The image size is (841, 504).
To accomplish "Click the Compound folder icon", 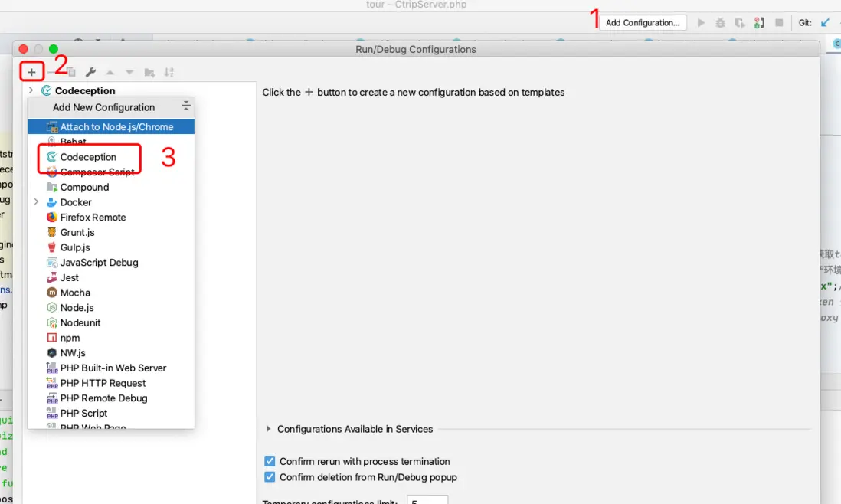I will pos(51,187).
